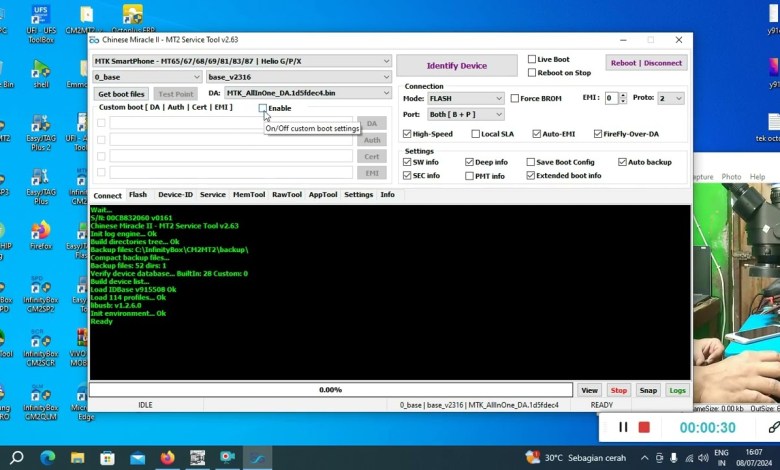This screenshot has height=470, width=780.
Task: Click the Snap button
Action: click(648, 390)
